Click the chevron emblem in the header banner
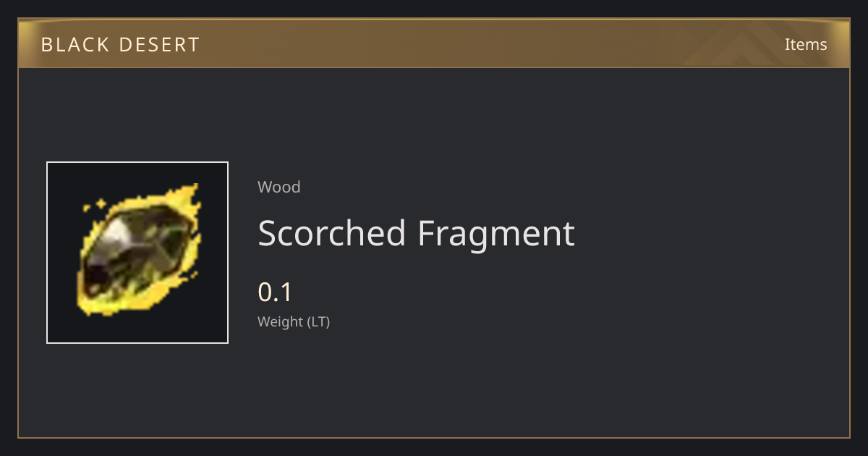The image size is (868, 456). (745, 45)
